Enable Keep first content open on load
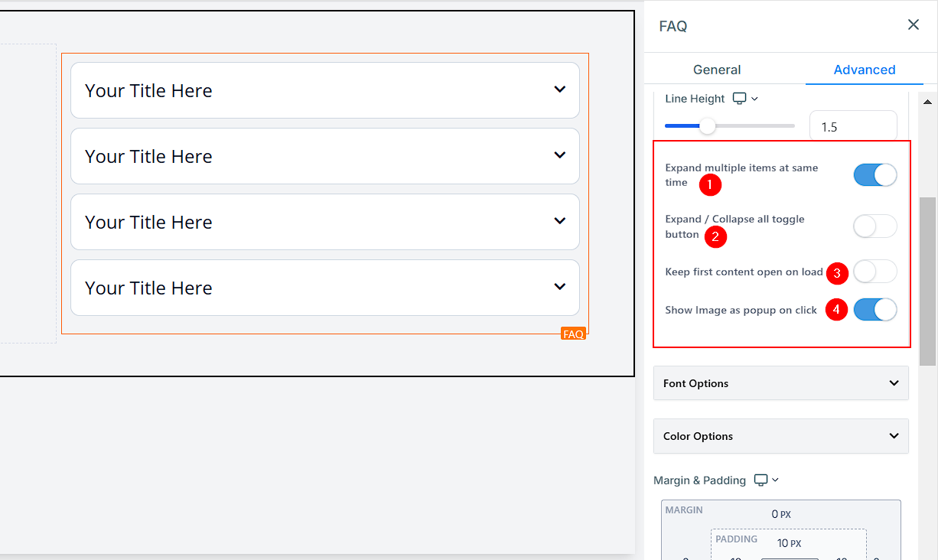 874,272
